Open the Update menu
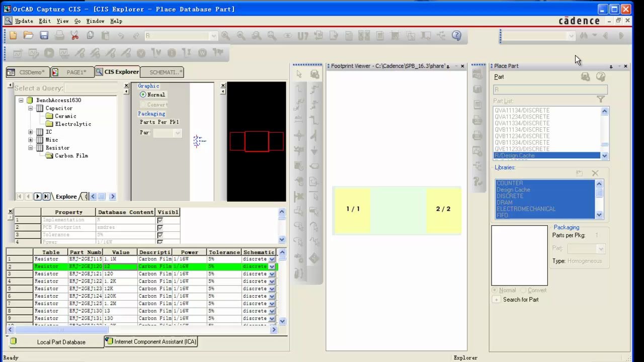This screenshot has height=362, width=644. 24,21
